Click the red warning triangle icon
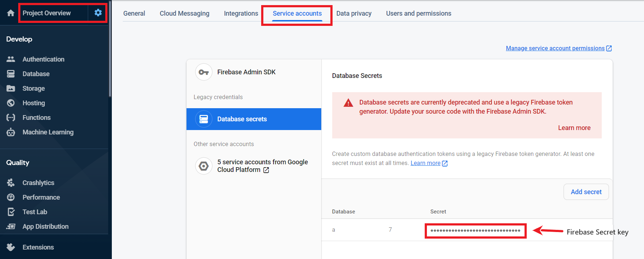This screenshot has height=259, width=644. (348, 103)
